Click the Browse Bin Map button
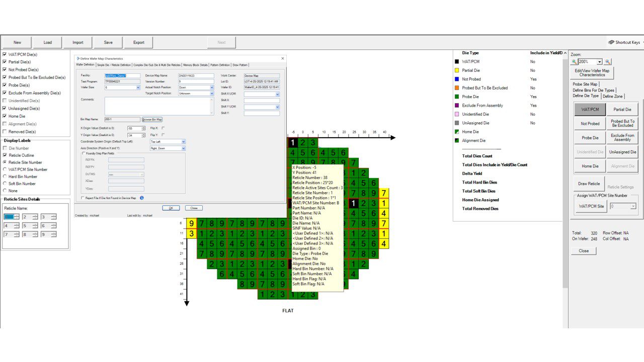Image resolution: width=644 pixels, height=362 pixels. [x=152, y=119]
